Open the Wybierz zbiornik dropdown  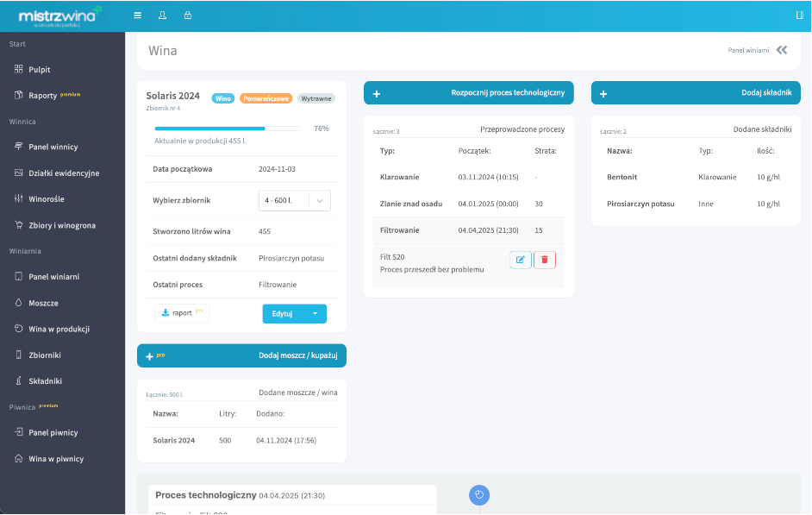click(x=294, y=200)
